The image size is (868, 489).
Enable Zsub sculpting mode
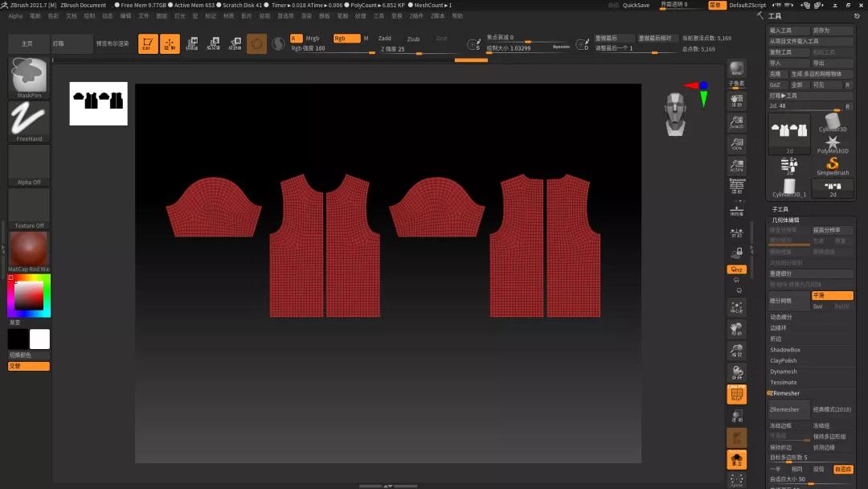point(412,38)
